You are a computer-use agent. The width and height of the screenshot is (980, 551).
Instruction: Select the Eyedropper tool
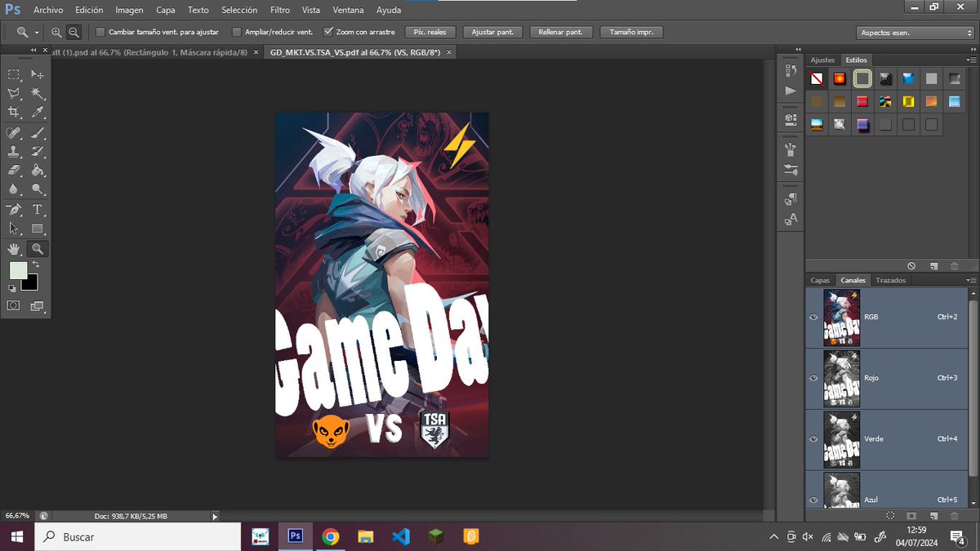(x=38, y=112)
